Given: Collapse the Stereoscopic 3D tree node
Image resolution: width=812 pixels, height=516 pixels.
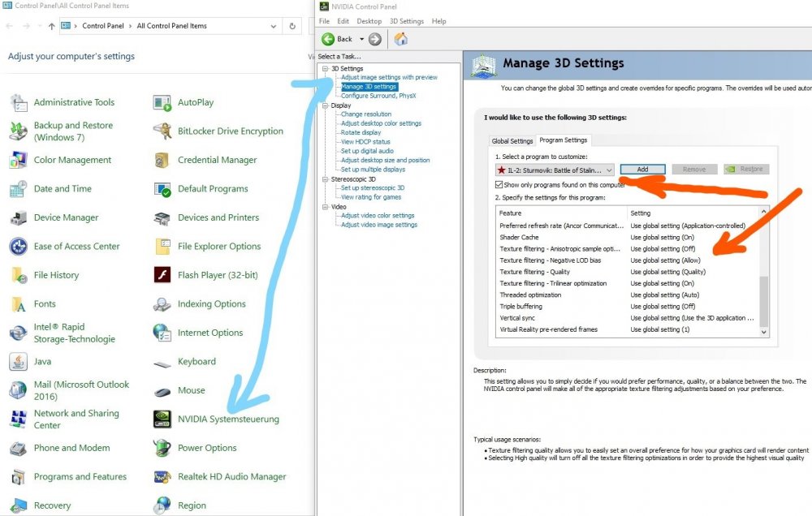Looking at the screenshot, I should pyautogui.click(x=326, y=179).
